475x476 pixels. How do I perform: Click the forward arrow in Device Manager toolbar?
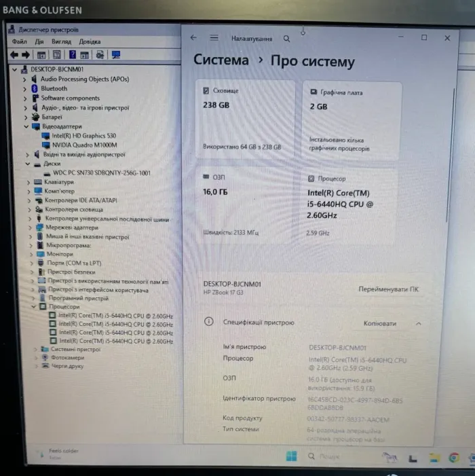(x=26, y=55)
